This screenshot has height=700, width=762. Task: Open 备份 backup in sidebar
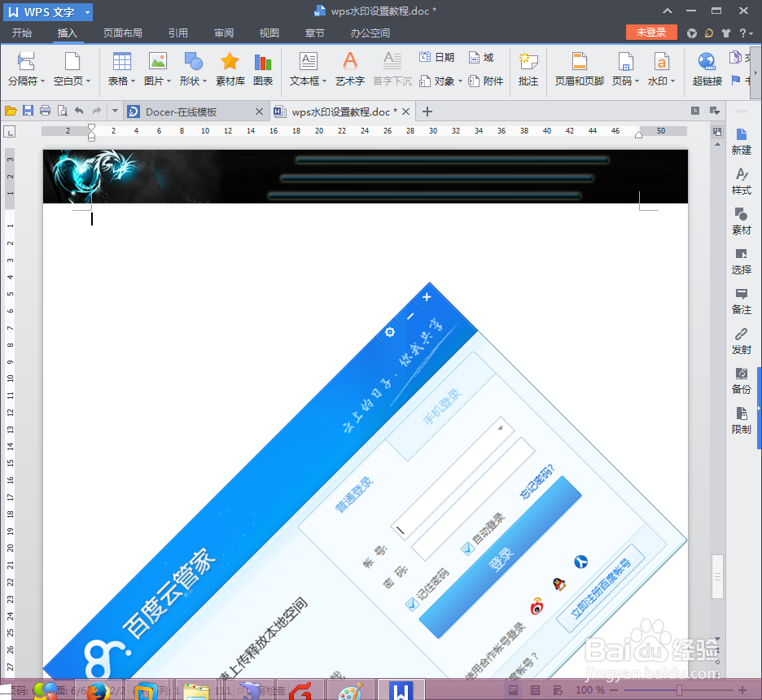click(x=741, y=381)
